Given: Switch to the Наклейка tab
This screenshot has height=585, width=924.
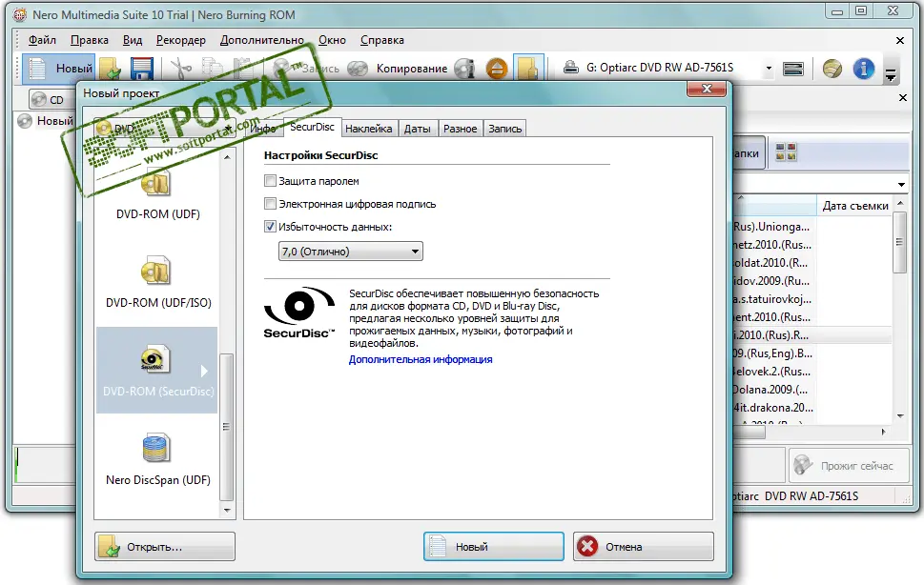Looking at the screenshot, I should pyautogui.click(x=368, y=129).
